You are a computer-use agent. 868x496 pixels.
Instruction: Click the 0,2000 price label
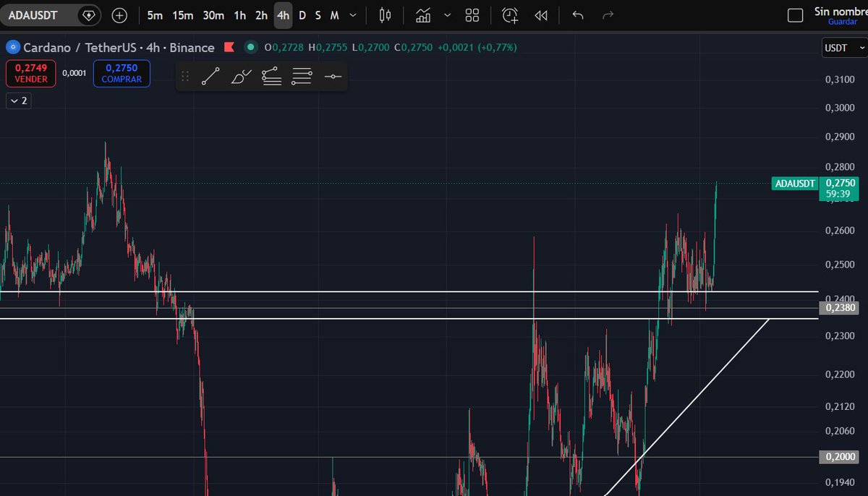click(840, 457)
